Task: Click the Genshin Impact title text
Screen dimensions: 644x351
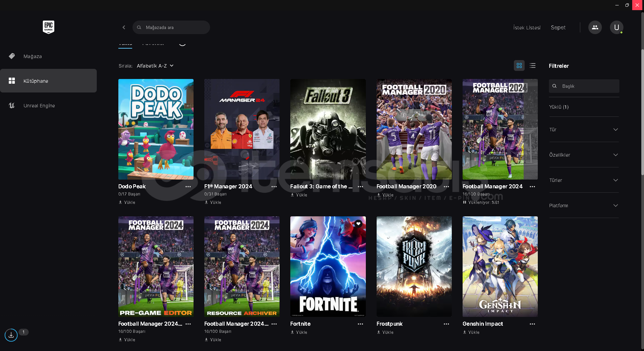Action: [482, 324]
